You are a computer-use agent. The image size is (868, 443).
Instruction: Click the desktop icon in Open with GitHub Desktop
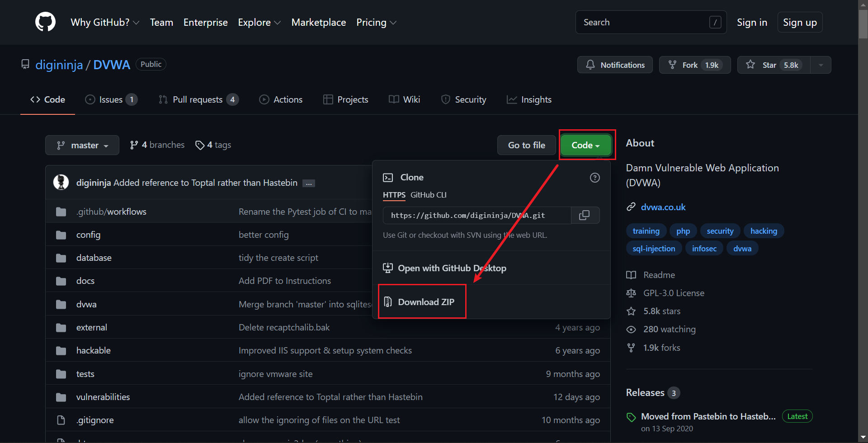(388, 268)
